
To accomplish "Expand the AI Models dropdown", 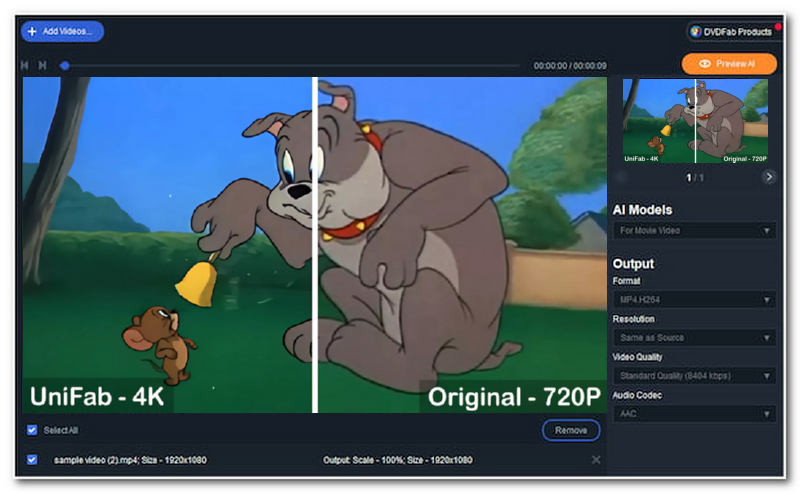I will [x=694, y=231].
